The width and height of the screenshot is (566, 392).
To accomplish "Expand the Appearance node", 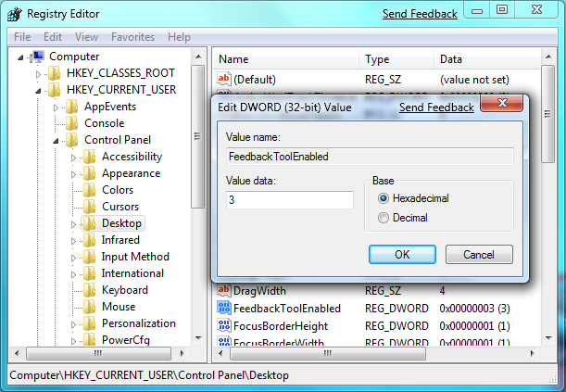I will [73, 174].
